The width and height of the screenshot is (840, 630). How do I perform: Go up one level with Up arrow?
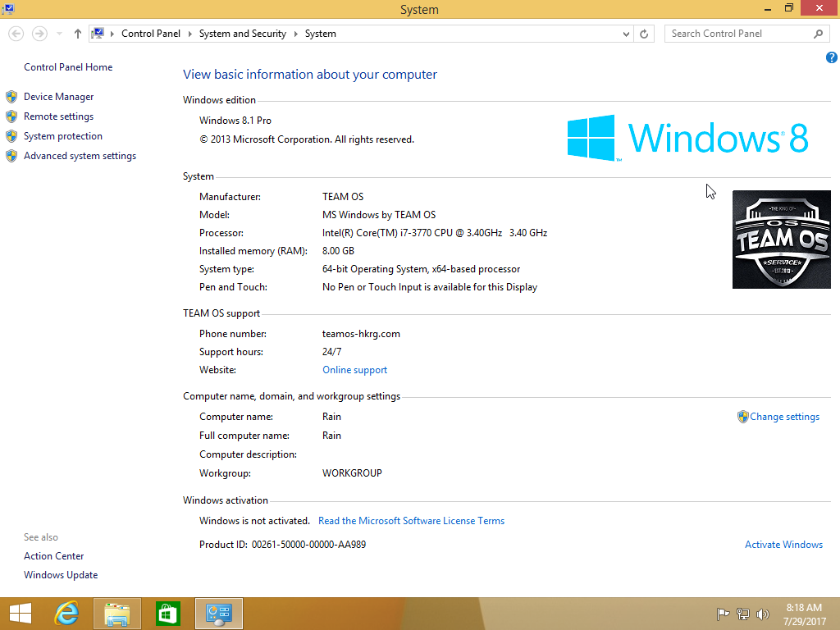(x=78, y=34)
